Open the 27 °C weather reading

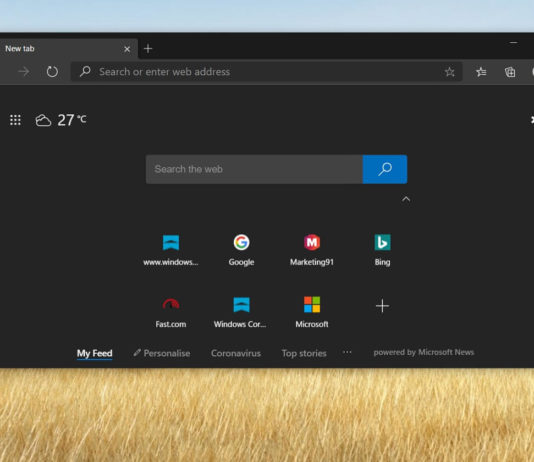click(x=72, y=120)
